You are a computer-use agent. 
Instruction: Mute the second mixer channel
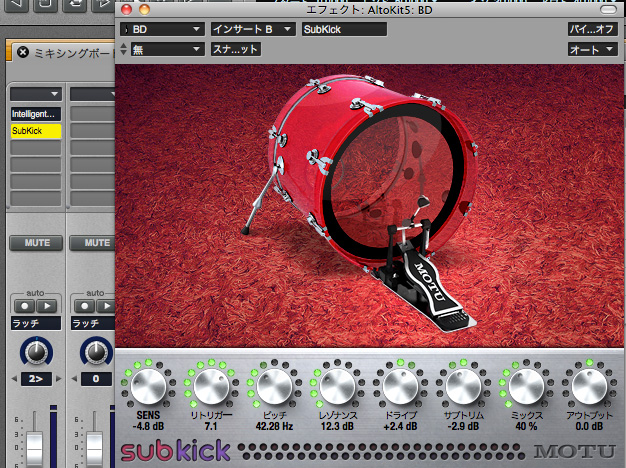click(92, 243)
